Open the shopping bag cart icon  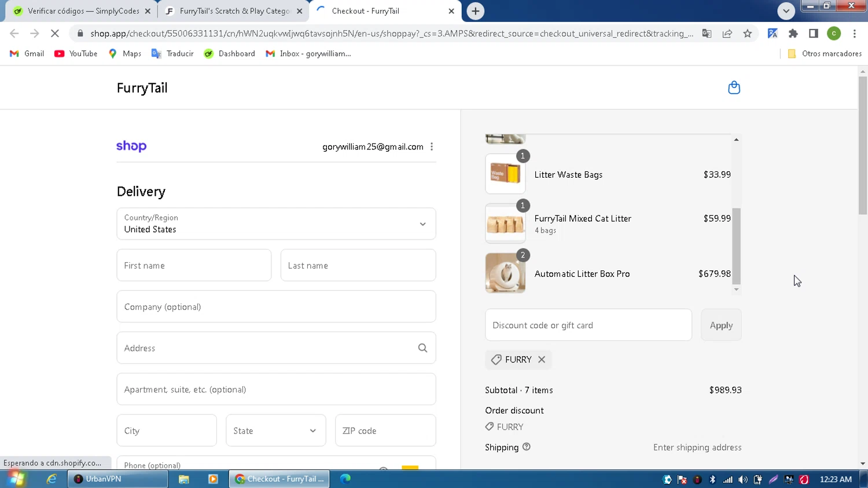click(x=734, y=87)
